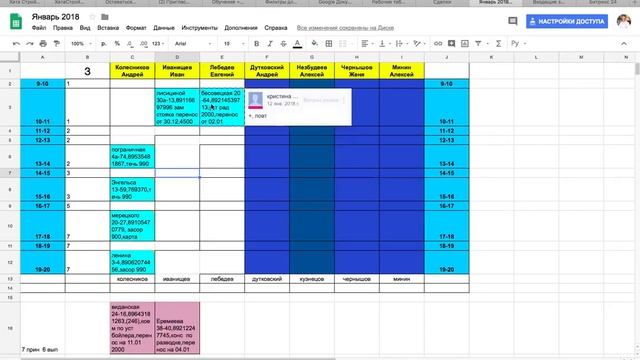Open the Google Sheets home icon
Viewport: 640px width, 360px height.
pyautogui.click(x=16, y=22)
